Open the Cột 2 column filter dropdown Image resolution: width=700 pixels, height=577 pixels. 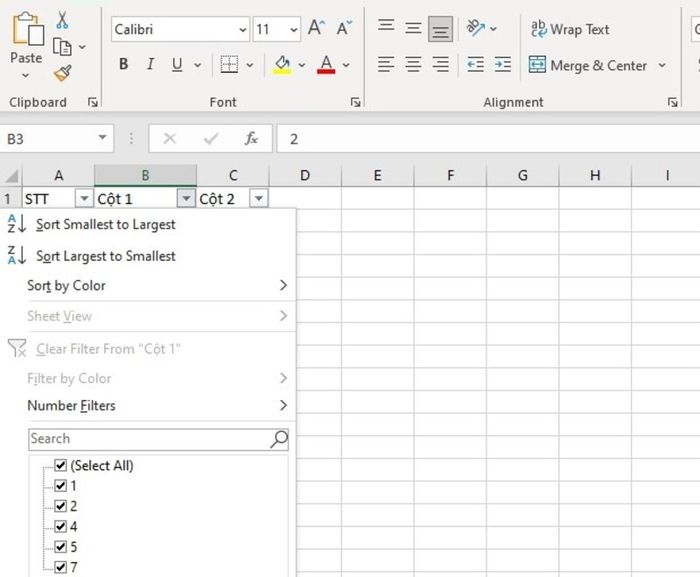pos(259,198)
